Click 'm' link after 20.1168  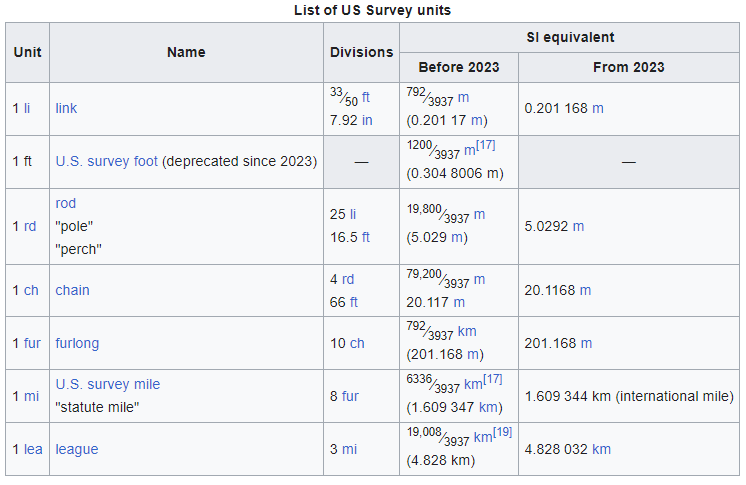pos(585,290)
